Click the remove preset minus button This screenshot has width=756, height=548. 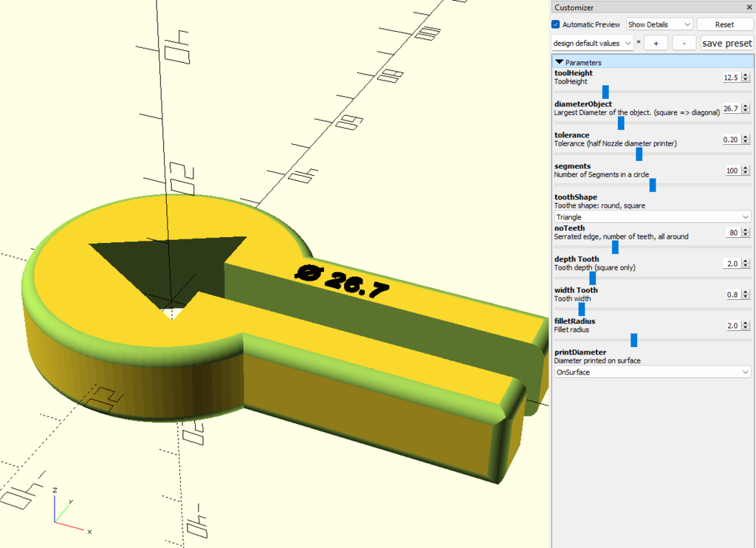pyautogui.click(x=684, y=44)
